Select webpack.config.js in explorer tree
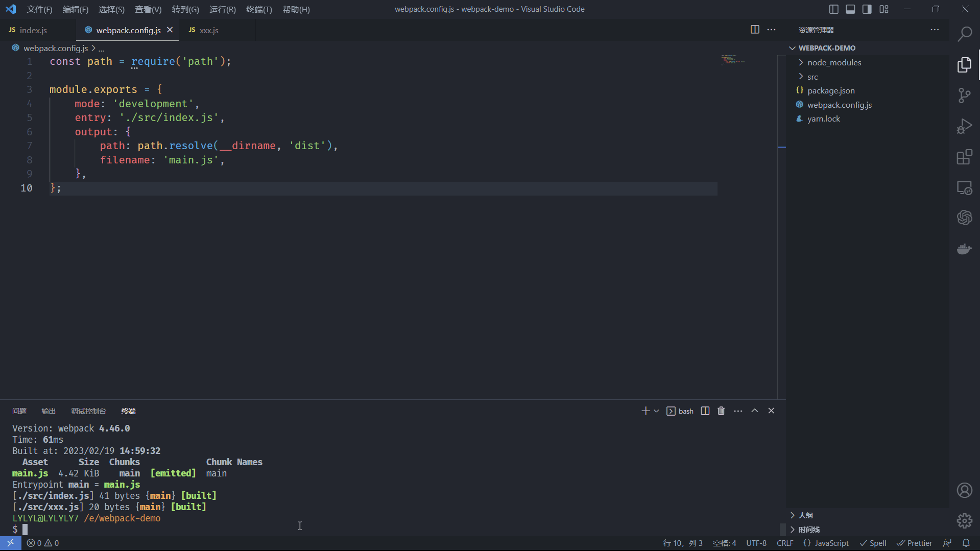Image resolution: width=980 pixels, height=551 pixels. click(x=839, y=105)
